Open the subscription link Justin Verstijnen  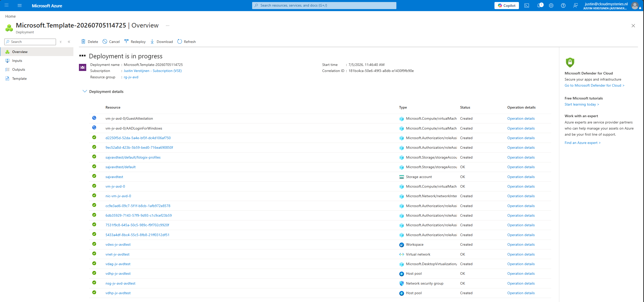(153, 71)
